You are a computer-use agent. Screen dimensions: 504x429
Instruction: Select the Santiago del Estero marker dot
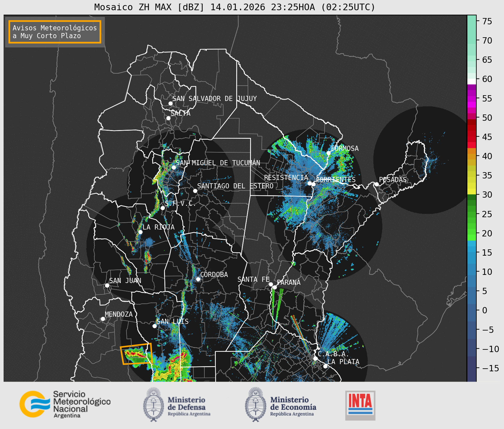click(x=195, y=191)
